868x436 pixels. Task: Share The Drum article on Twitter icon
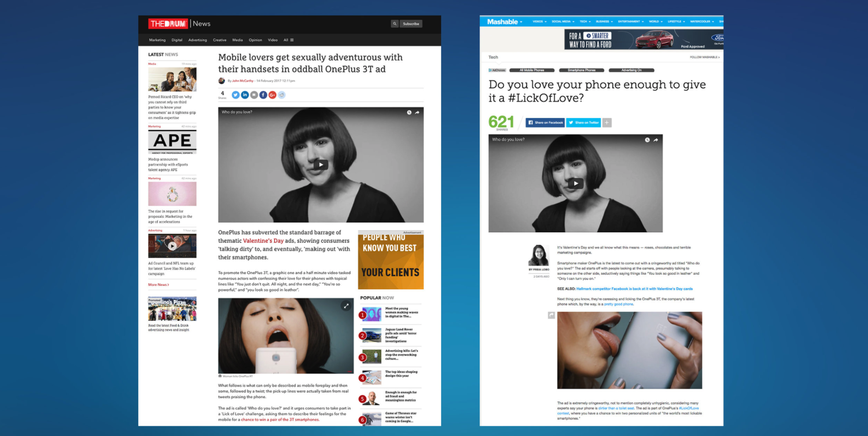(x=235, y=95)
